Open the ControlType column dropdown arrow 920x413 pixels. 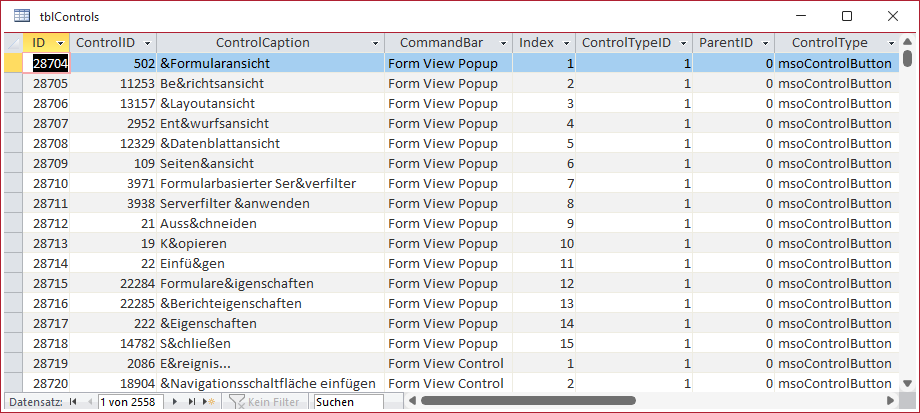click(891, 43)
